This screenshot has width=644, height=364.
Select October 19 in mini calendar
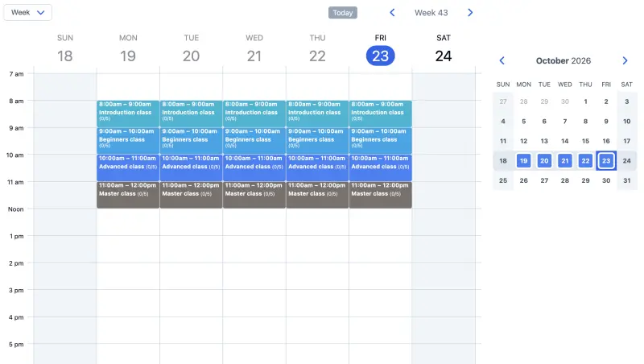click(524, 160)
